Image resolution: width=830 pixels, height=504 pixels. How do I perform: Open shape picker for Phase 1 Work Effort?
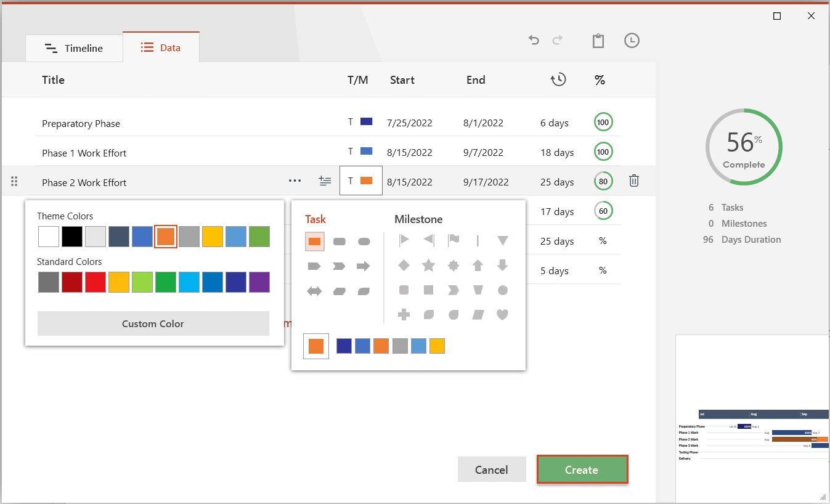[x=360, y=152]
